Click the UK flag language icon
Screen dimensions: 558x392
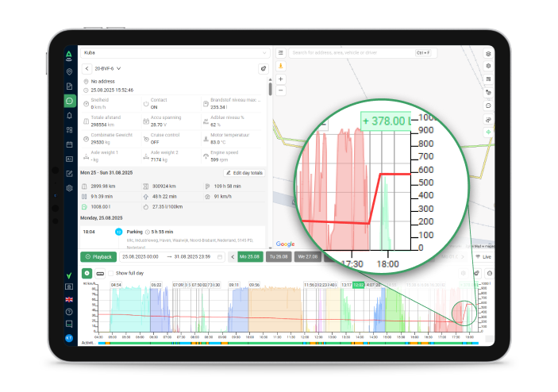(x=70, y=299)
